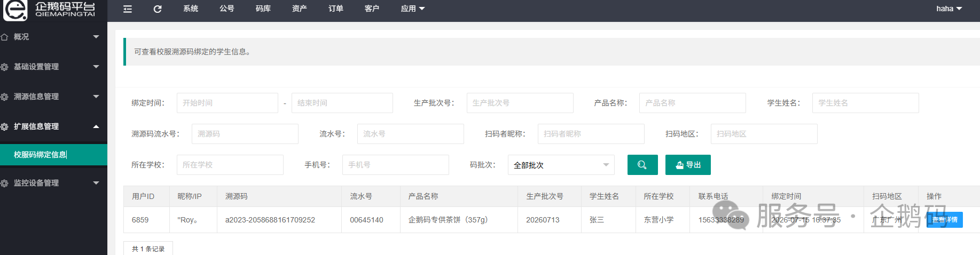This screenshot has width=980, height=255.
Task: Expand the 监控设备管理 sidebar section
Action: point(53,183)
